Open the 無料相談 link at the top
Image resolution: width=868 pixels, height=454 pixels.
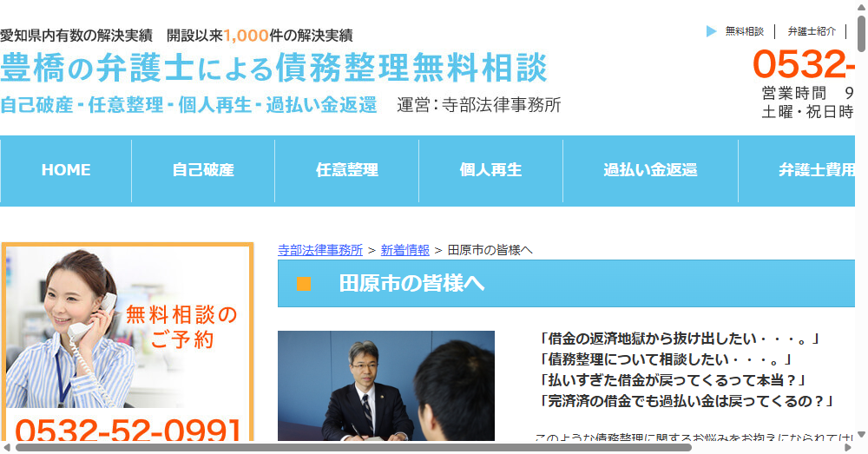click(x=744, y=31)
